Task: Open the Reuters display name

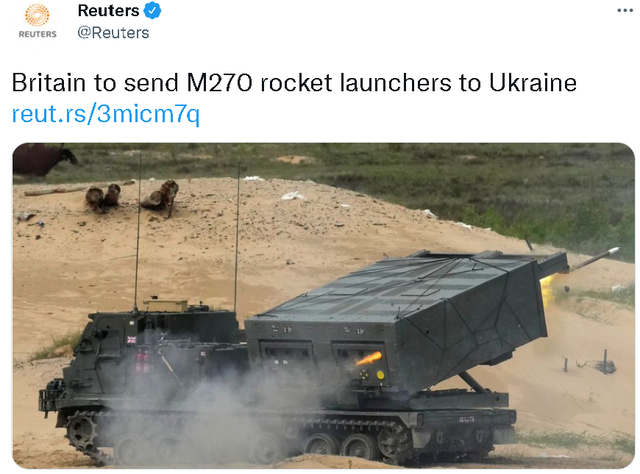Action: point(108,11)
